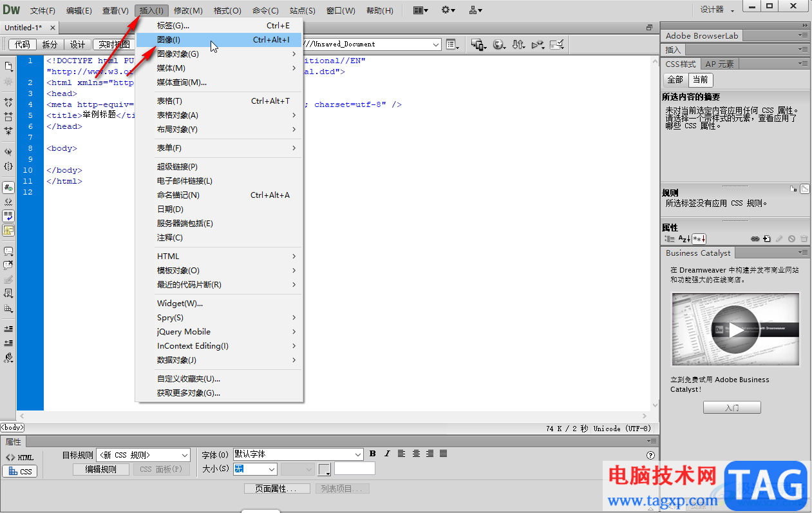Click the 编辑规则 button

pyautogui.click(x=100, y=469)
